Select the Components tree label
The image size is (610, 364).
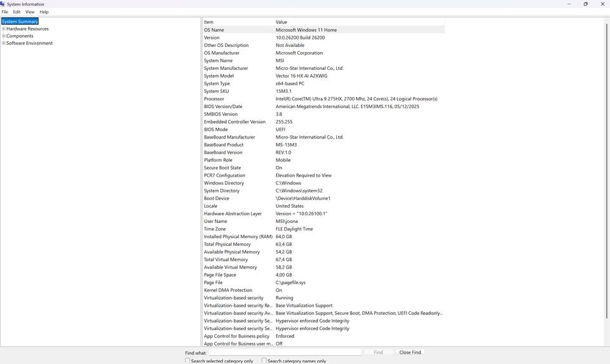tap(20, 36)
